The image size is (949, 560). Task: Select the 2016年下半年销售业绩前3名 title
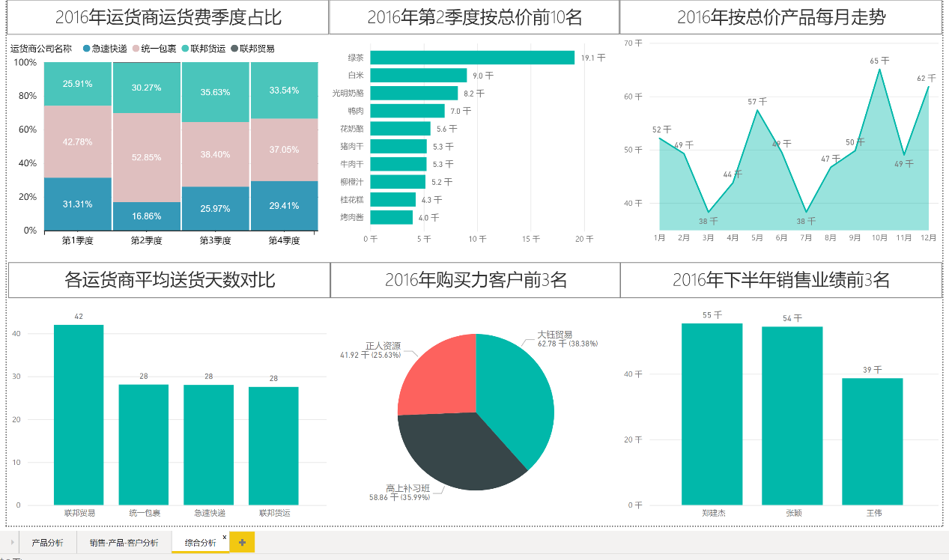click(x=781, y=280)
